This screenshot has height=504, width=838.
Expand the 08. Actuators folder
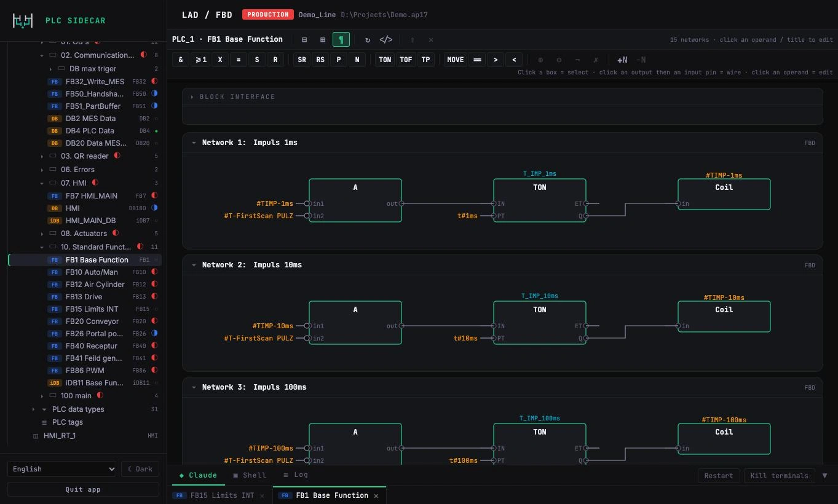[x=42, y=234]
